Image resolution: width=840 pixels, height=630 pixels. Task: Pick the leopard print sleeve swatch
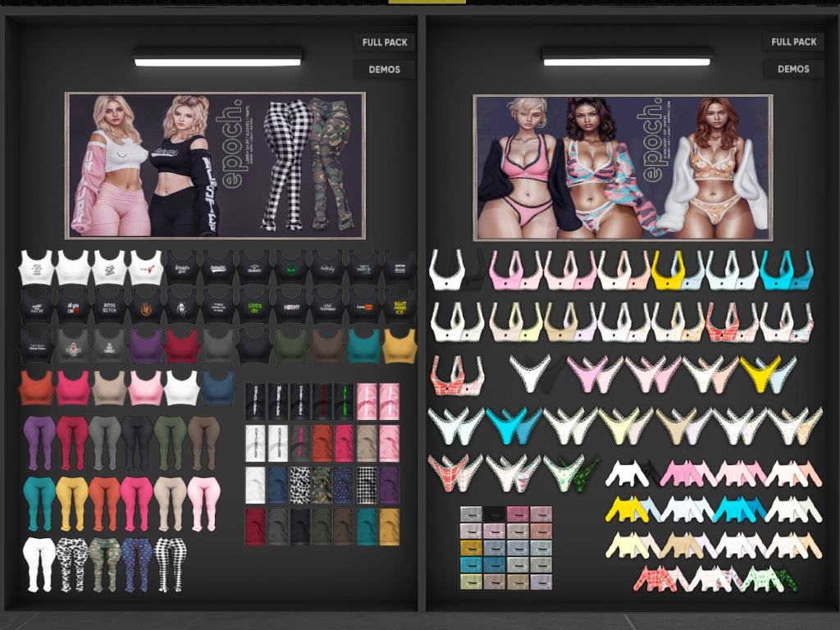[300, 485]
